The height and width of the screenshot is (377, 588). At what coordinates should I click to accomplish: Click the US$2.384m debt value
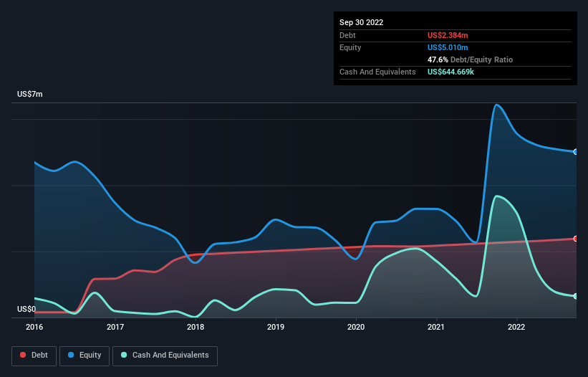(x=448, y=35)
